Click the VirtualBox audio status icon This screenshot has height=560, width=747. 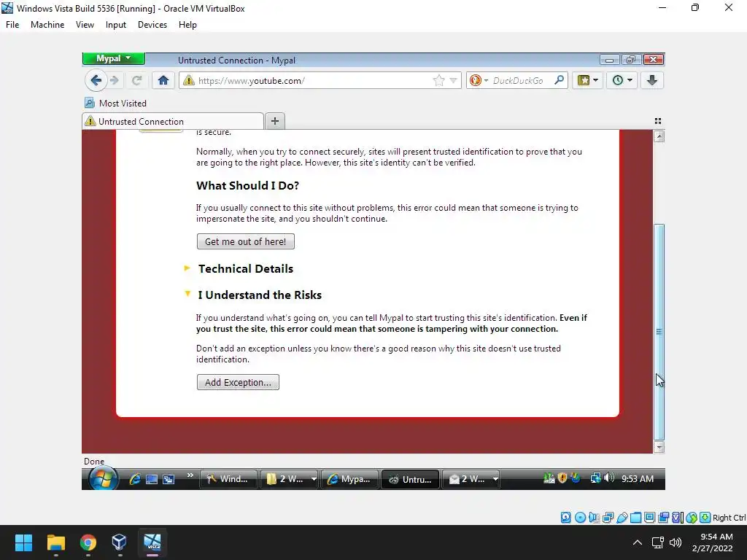(594, 518)
